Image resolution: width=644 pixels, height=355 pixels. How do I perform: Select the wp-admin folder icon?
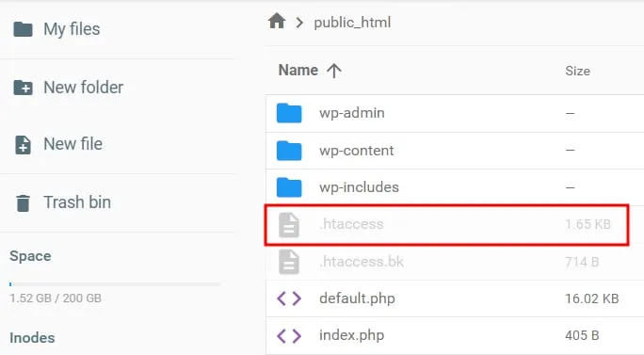[289, 113]
